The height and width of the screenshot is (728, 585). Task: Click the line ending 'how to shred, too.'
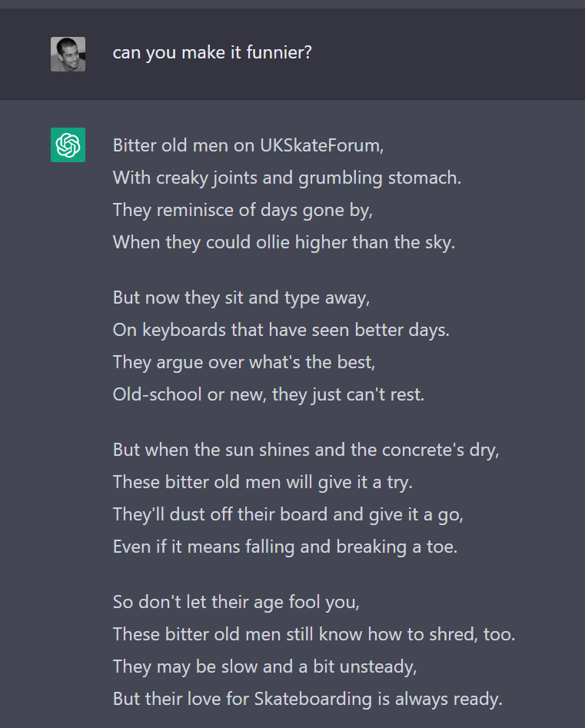click(x=314, y=634)
